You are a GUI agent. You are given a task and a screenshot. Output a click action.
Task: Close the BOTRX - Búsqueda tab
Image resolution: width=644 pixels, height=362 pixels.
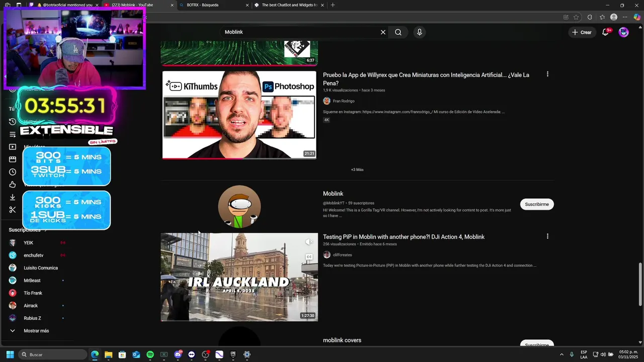[x=247, y=5]
